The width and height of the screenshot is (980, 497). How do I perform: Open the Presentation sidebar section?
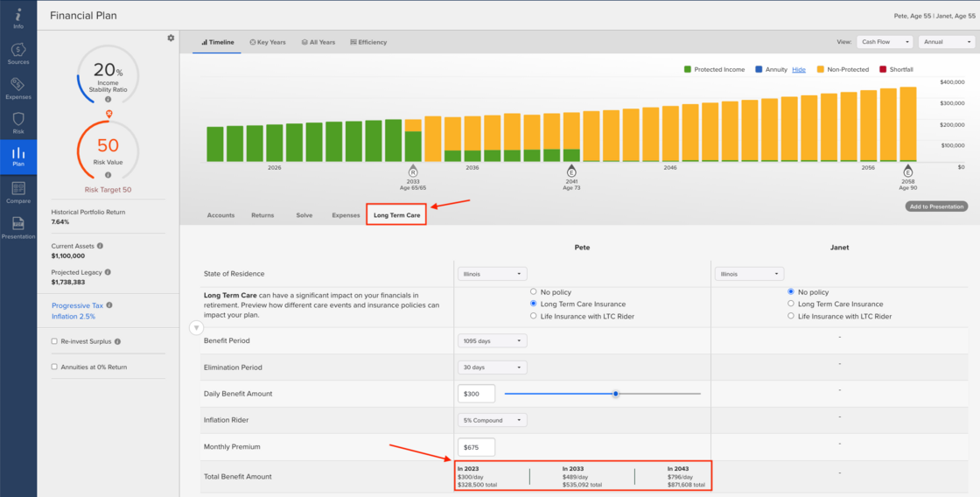[18, 227]
